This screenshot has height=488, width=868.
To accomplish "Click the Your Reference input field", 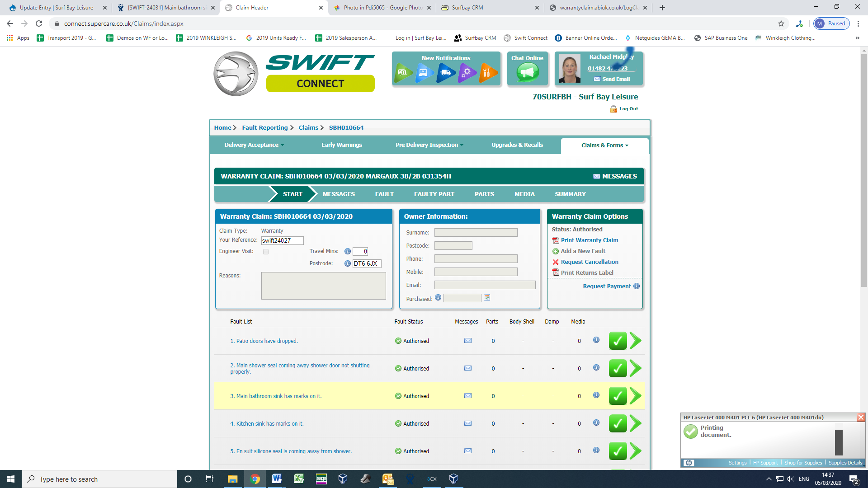I will pyautogui.click(x=282, y=240).
